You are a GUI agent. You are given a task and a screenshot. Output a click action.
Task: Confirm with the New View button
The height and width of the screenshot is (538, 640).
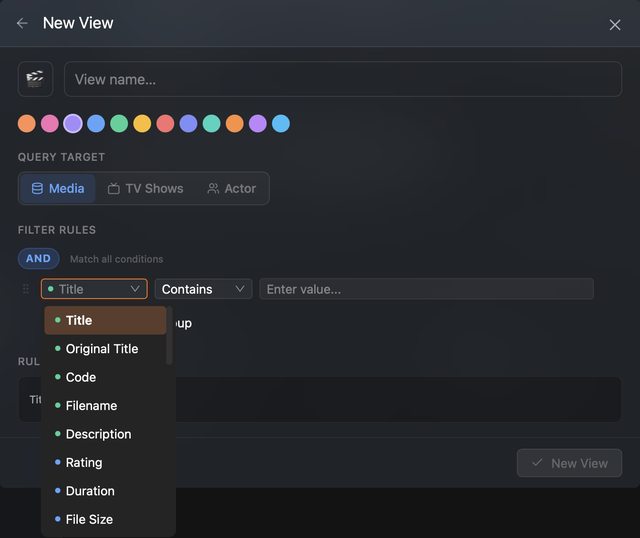click(569, 463)
